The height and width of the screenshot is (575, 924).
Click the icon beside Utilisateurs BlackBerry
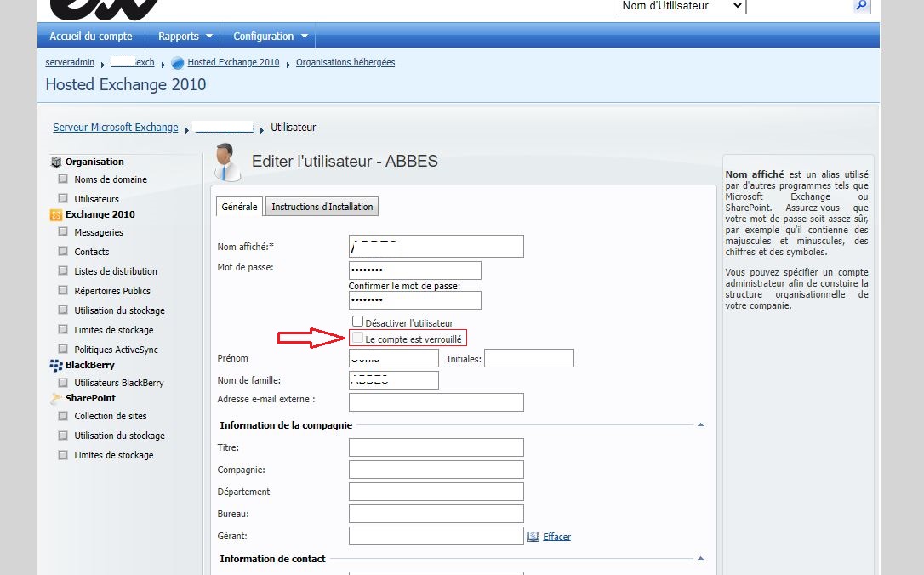click(x=63, y=382)
